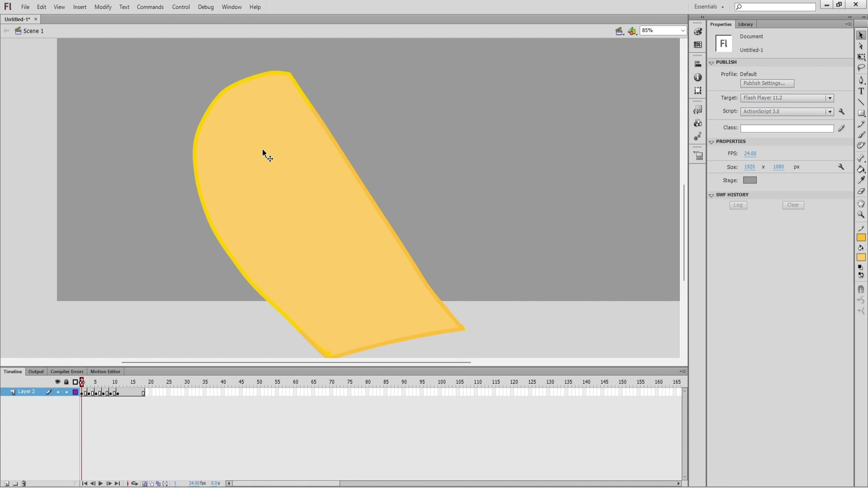The width and height of the screenshot is (868, 488).
Task: Select the Line tool
Action: pyautogui.click(x=861, y=102)
